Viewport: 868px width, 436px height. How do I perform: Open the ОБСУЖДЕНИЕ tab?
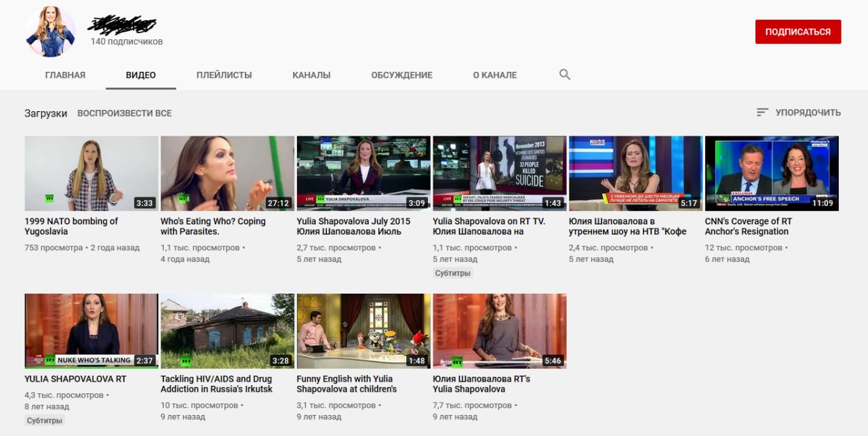click(401, 75)
